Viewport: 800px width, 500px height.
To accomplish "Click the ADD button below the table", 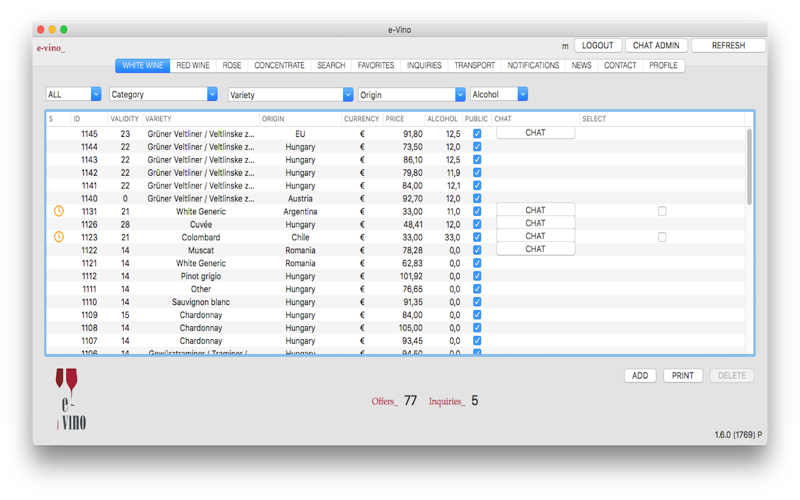I will click(640, 376).
